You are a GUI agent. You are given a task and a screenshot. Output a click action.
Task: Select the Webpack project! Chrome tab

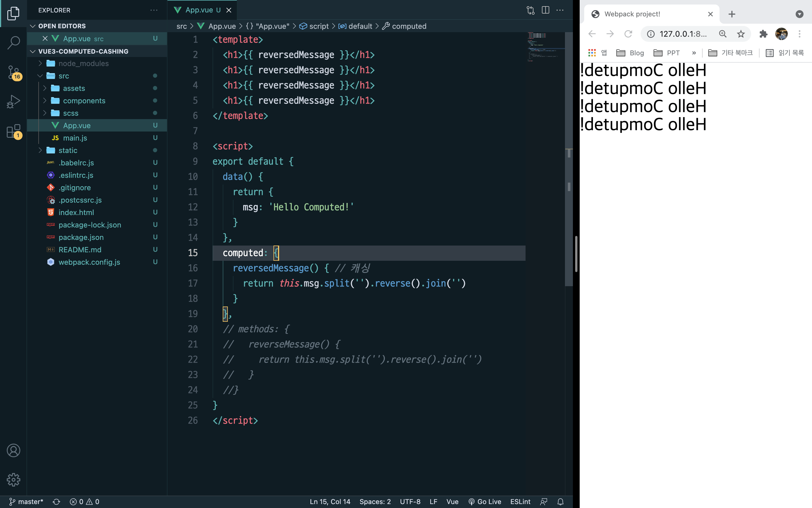pos(651,14)
